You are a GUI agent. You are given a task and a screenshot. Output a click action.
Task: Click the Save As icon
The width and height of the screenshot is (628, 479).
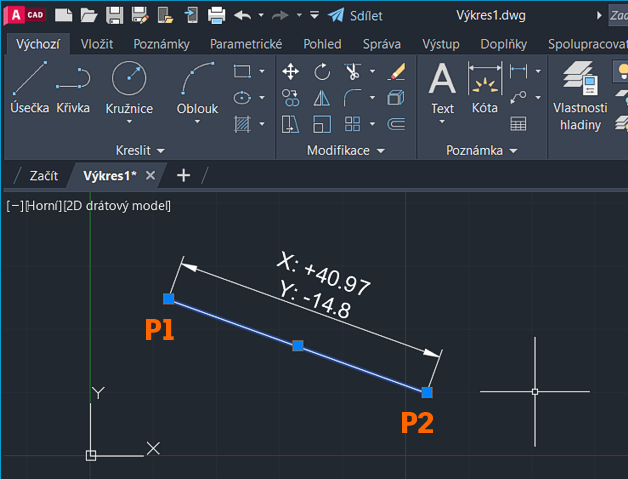pos(140,16)
